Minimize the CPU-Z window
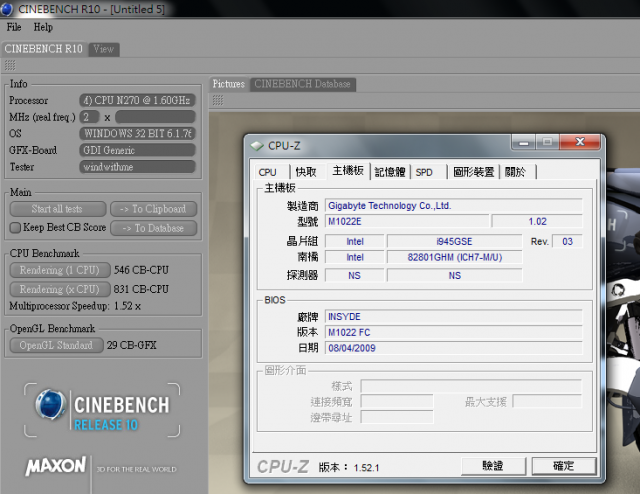Screen dimensions: 640x494 524,142
